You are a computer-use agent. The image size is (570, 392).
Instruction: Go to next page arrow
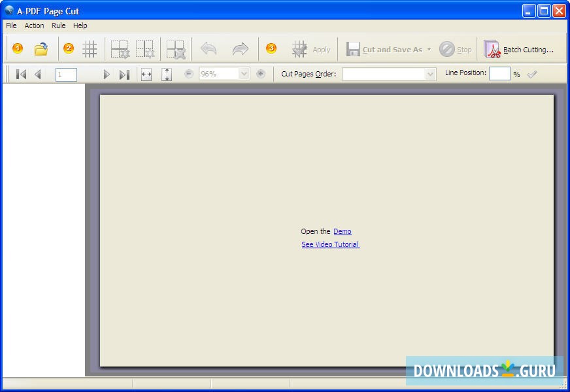coord(106,74)
